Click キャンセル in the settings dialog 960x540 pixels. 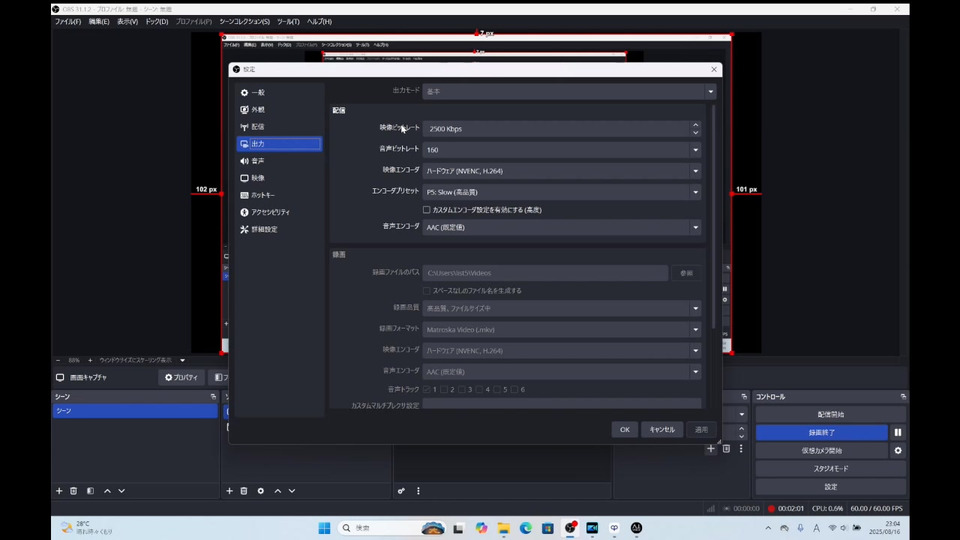pyautogui.click(x=662, y=430)
